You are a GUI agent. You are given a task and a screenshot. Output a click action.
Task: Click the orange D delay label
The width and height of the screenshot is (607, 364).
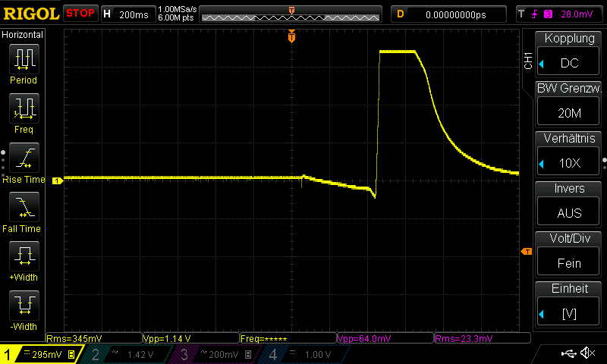(x=401, y=14)
